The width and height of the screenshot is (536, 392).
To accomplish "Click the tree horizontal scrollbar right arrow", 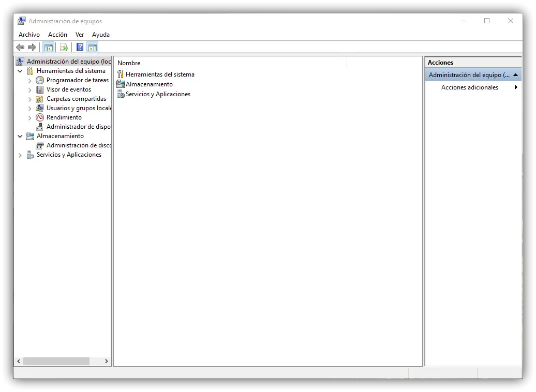I will (106, 361).
